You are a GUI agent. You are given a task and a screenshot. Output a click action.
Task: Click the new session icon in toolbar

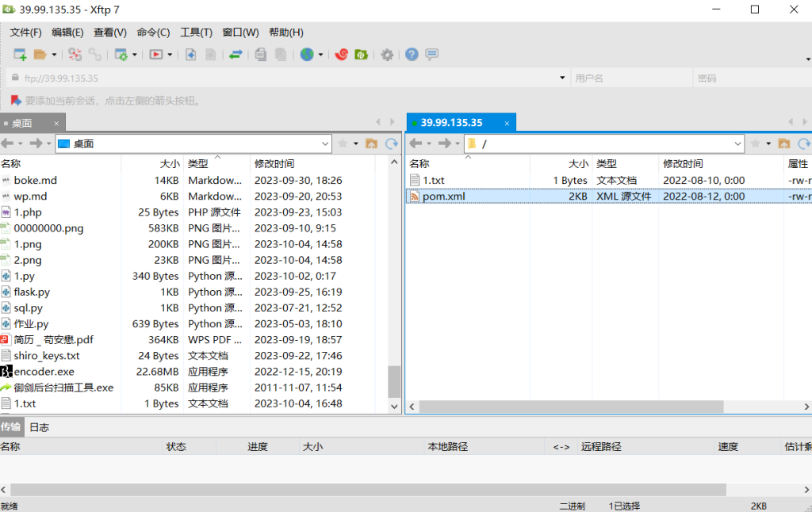pos(20,55)
